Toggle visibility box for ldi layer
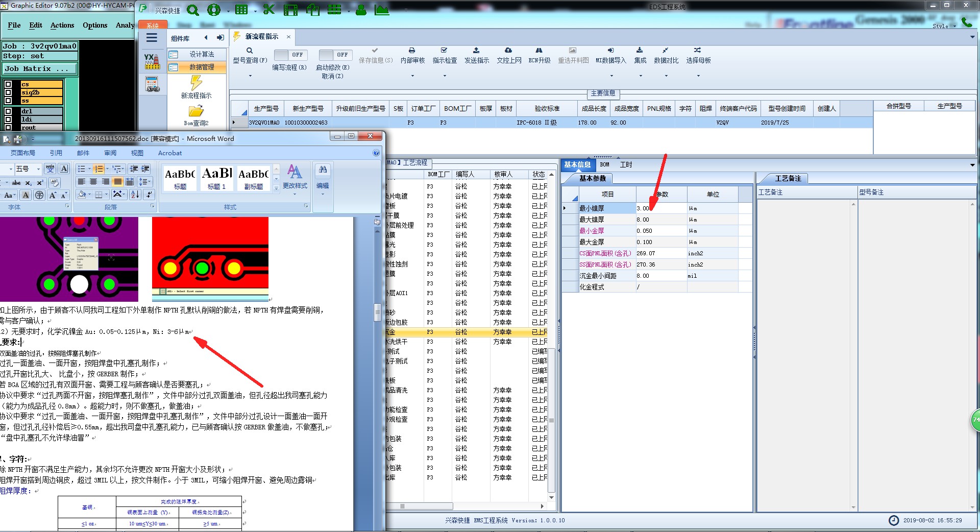 coord(8,119)
